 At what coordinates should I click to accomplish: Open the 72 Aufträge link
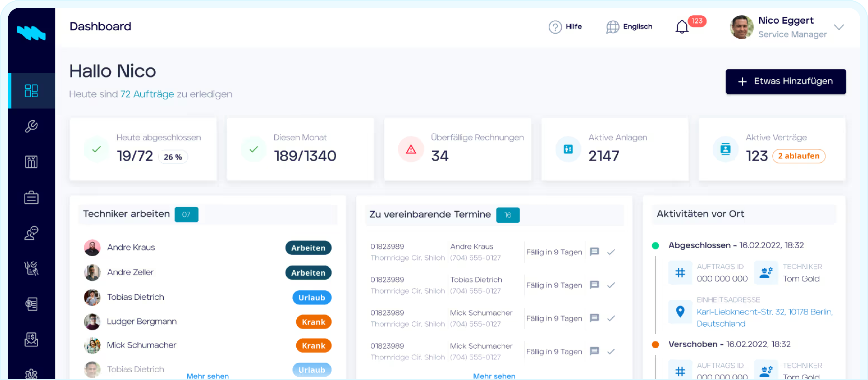(147, 94)
